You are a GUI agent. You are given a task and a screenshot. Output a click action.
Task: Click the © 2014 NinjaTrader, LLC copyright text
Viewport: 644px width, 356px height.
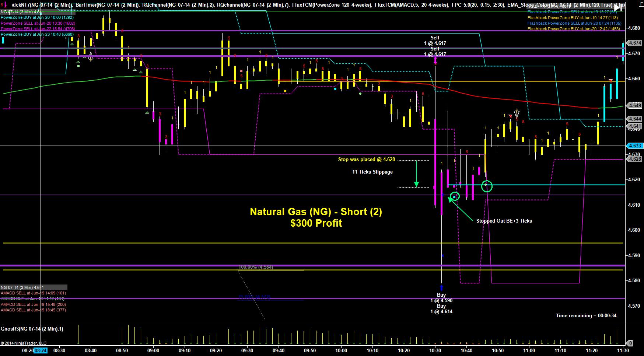coord(24,343)
